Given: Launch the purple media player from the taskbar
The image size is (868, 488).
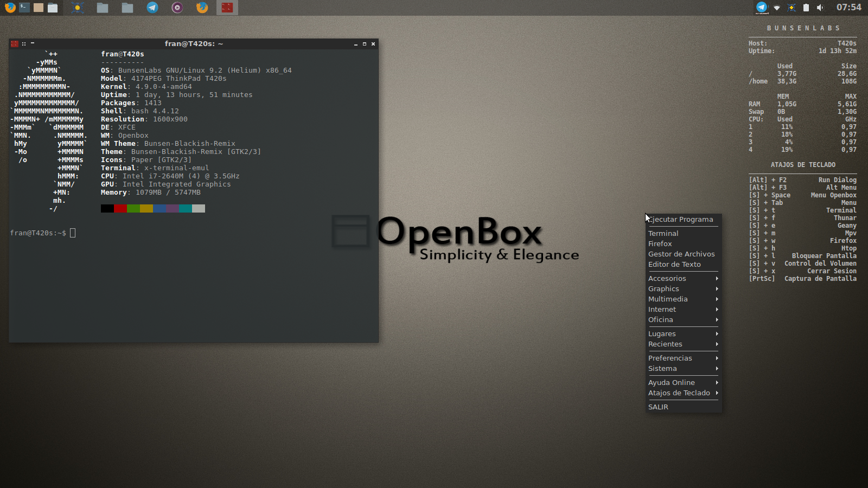Looking at the screenshot, I should click(x=177, y=8).
